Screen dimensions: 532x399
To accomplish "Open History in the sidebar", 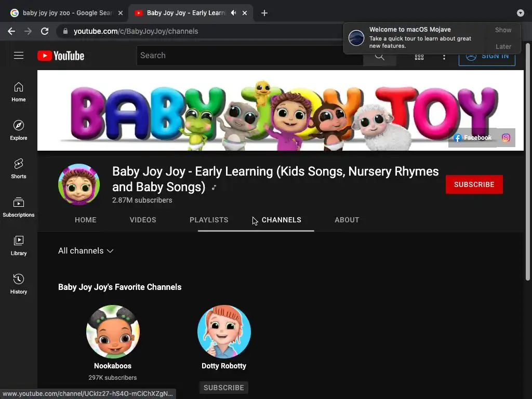I will point(19,284).
